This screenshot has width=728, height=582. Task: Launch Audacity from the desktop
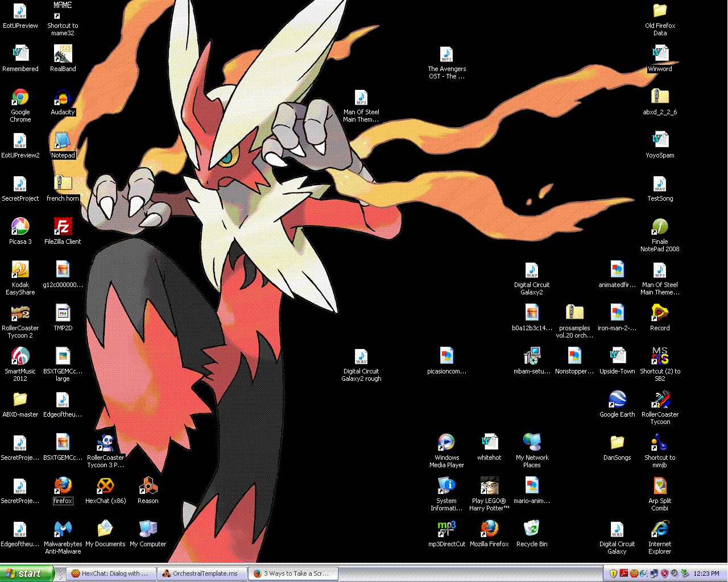pos(63,98)
